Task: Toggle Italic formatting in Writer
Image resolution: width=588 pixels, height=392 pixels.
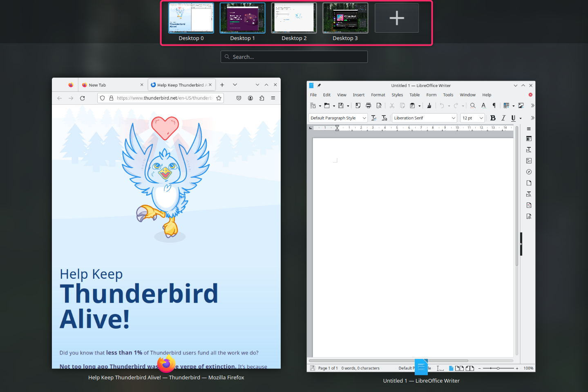Action: pyautogui.click(x=503, y=118)
